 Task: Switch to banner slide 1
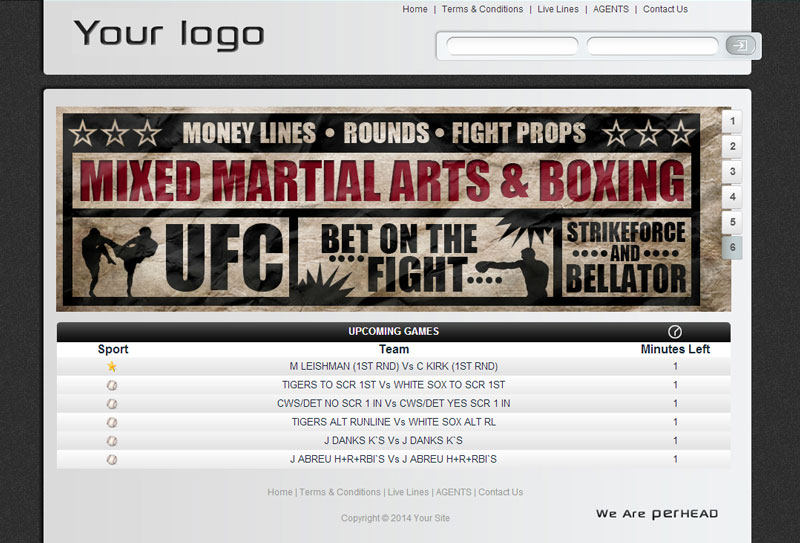(x=732, y=121)
